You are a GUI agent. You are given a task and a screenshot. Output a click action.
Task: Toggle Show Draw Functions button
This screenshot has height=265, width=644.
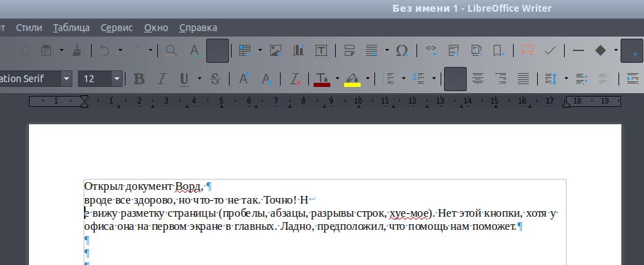pyautogui.click(x=632, y=50)
